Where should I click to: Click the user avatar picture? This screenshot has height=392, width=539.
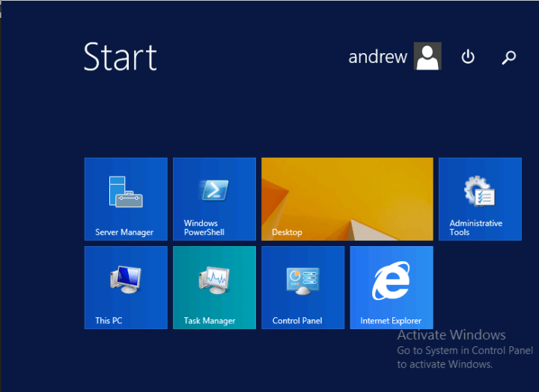(x=427, y=57)
